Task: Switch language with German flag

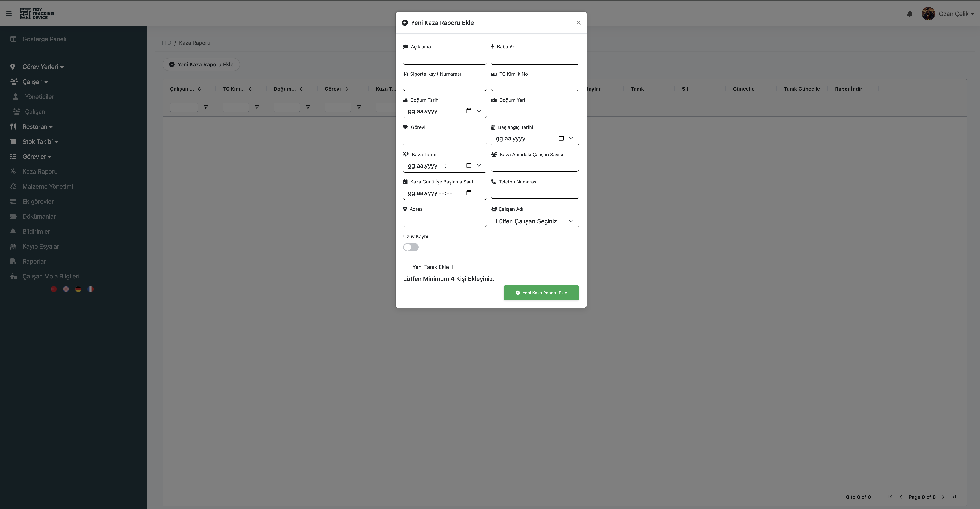Action: pyautogui.click(x=78, y=289)
